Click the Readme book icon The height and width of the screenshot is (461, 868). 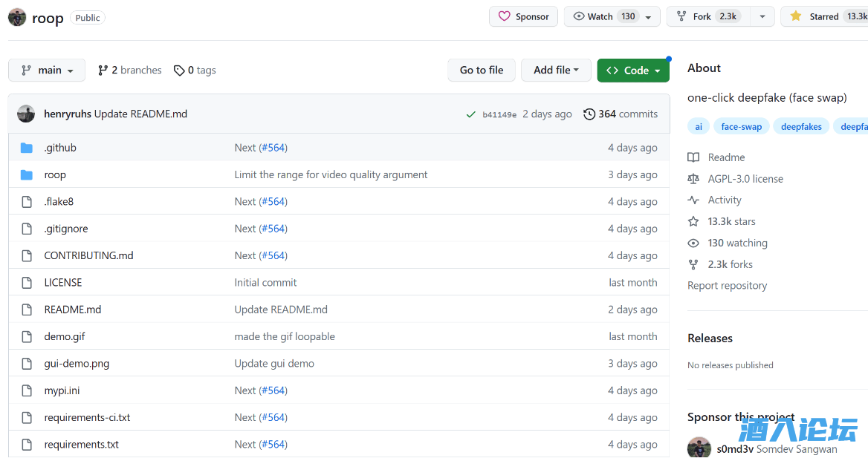693,157
